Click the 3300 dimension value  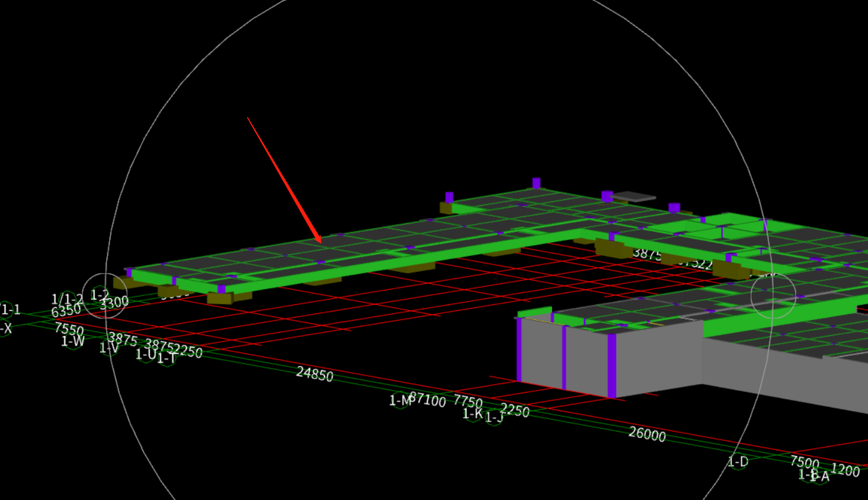point(114,303)
